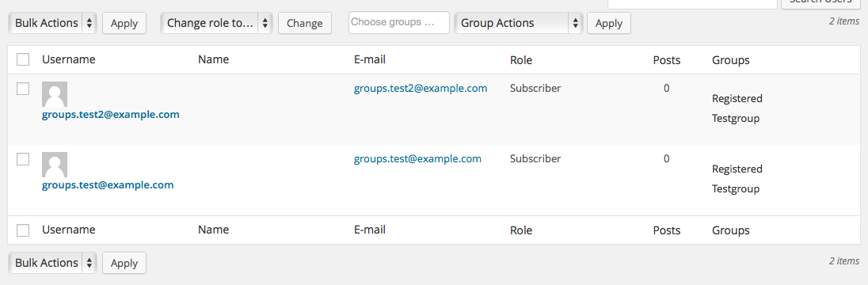Sort by E-mail in table footer

tap(370, 230)
